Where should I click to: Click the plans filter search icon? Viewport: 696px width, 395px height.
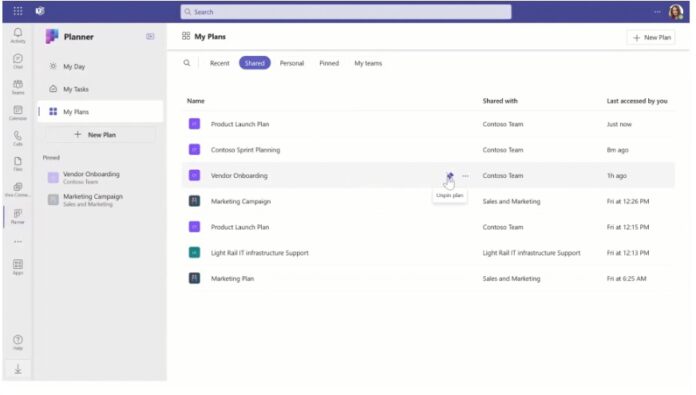tap(187, 63)
